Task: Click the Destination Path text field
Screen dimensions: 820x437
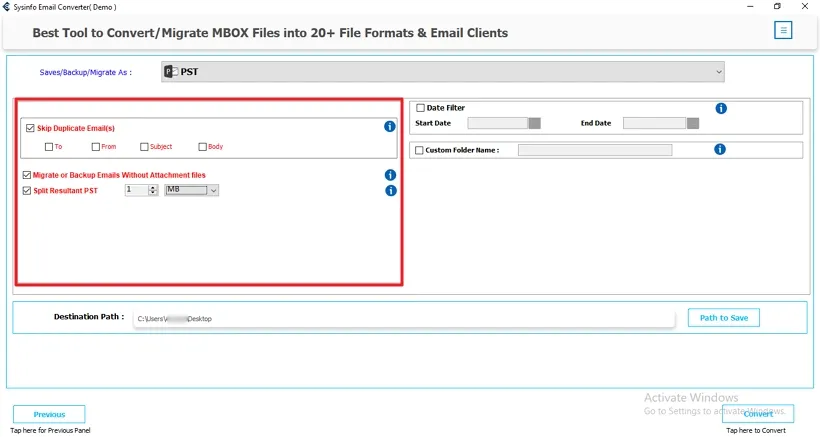Action: click(404, 318)
